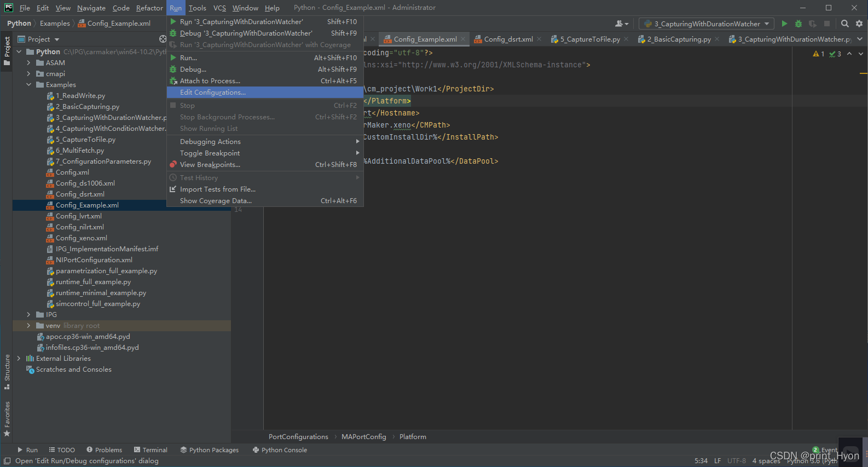868x467 pixels.
Task: Select Run... entry with Alt+Shift+F10
Action: (265, 57)
